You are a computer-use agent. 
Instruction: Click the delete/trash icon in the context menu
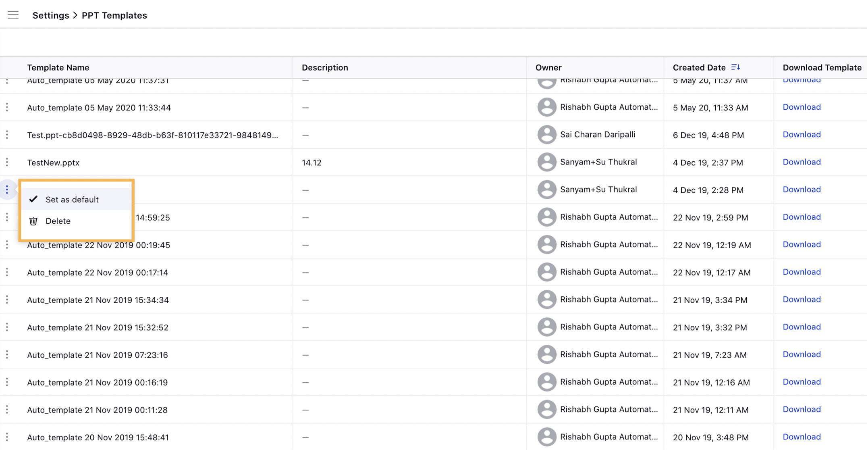[33, 221]
